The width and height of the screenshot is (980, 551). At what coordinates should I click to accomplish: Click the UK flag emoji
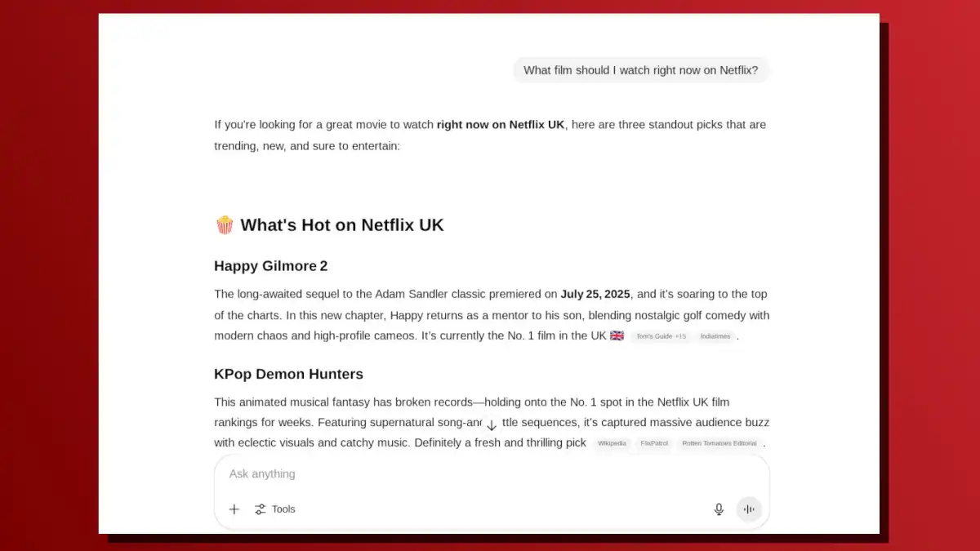(617, 335)
